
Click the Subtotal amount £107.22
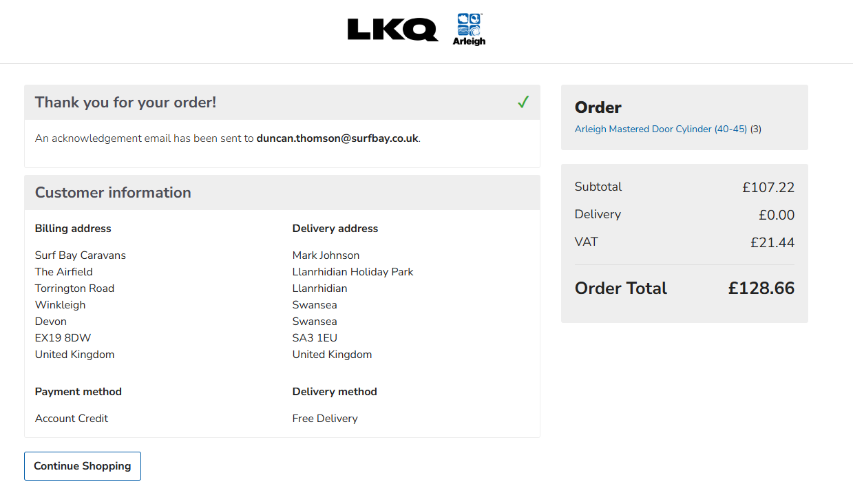coord(768,187)
